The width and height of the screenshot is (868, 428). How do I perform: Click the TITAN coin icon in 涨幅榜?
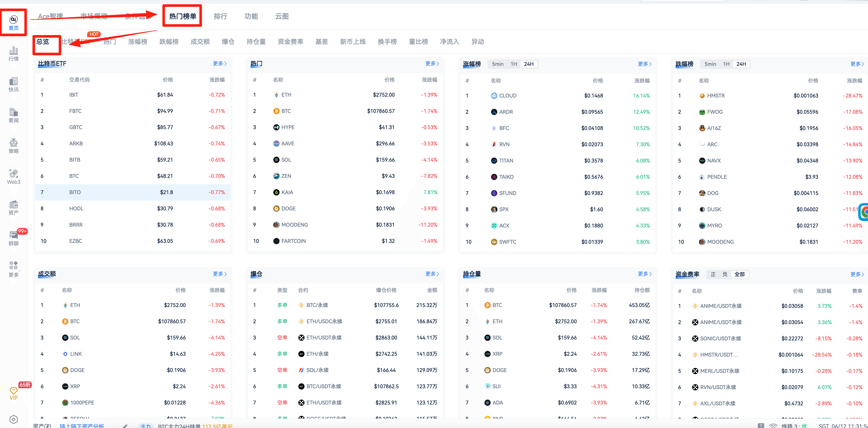(494, 160)
